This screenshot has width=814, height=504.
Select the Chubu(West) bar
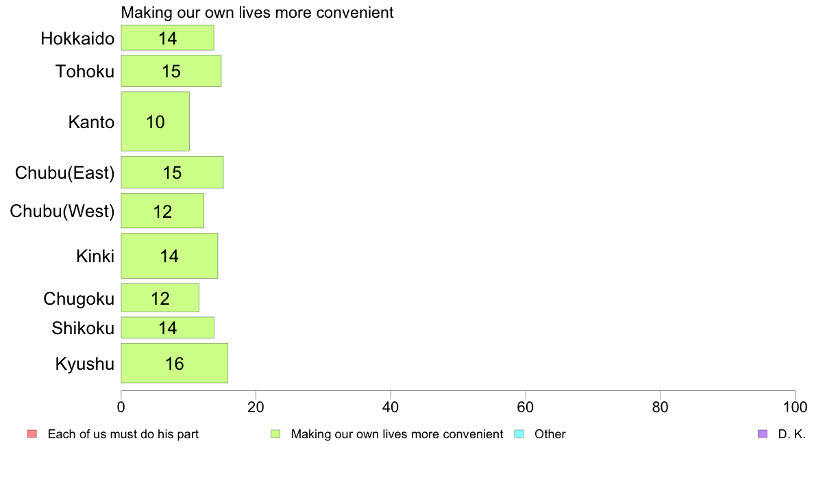click(162, 211)
